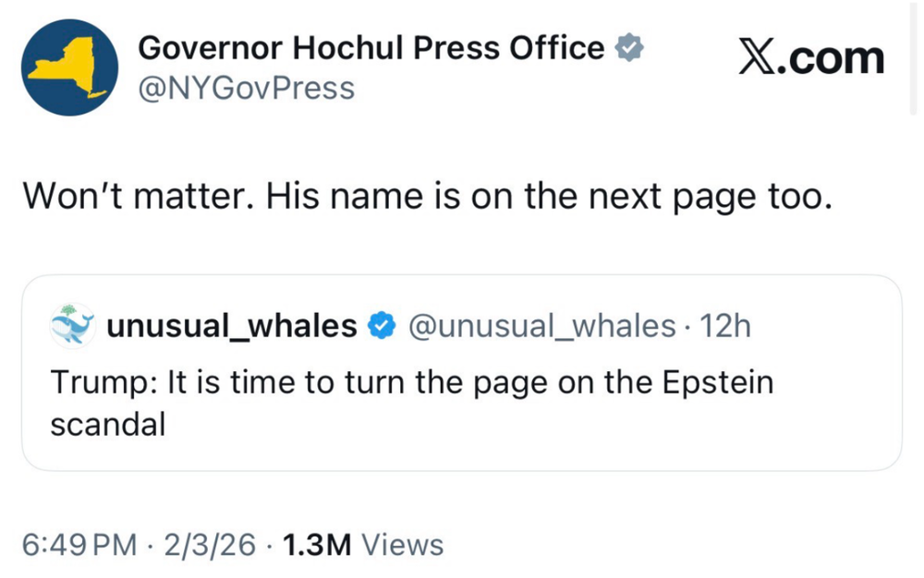This screenshot has height=578, width=924.
Task: Open the @unusual_whales handle in the quoted post
Action: (541, 325)
